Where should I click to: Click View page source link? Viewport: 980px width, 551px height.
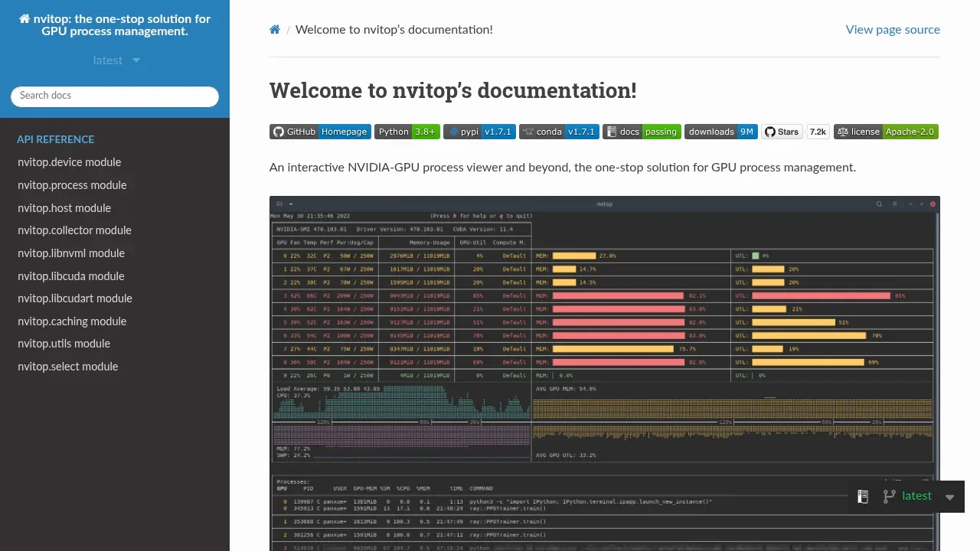[893, 30]
